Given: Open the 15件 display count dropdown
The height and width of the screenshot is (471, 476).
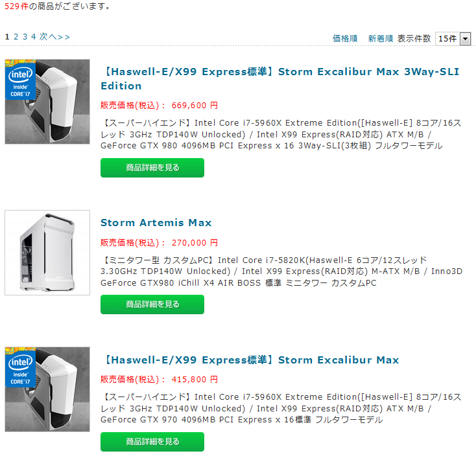Looking at the screenshot, I should coord(453,38).
